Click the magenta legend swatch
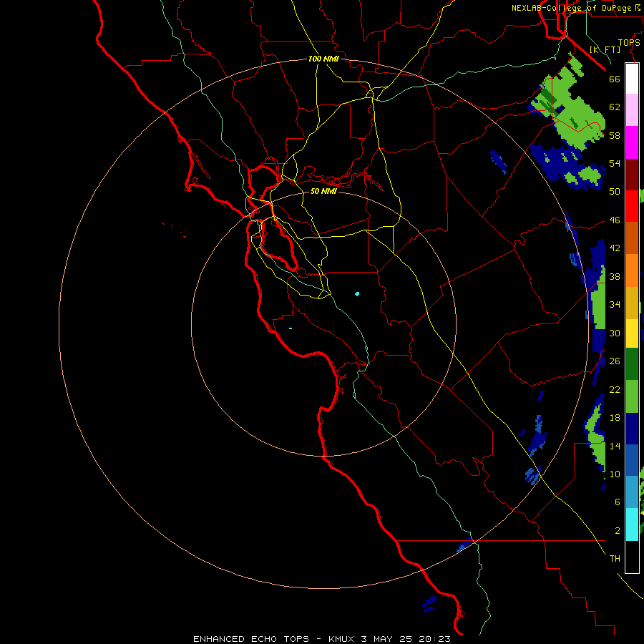The width and height of the screenshot is (644, 644). [x=632, y=142]
